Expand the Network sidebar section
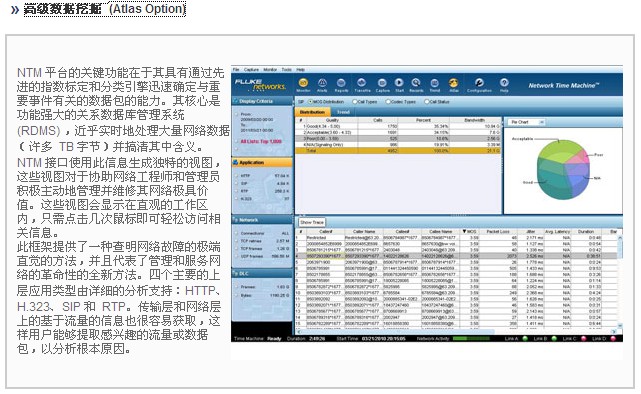The width and height of the screenshot is (641, 394). [x=262, y=220]
